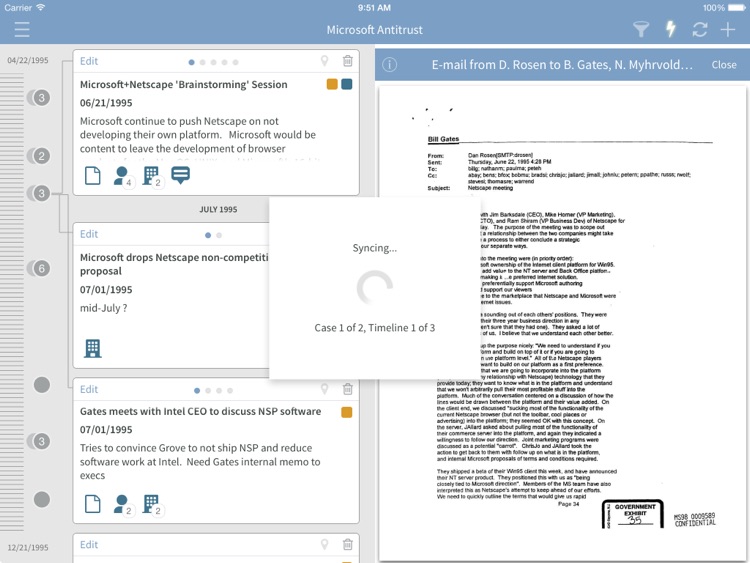The image size is (750, 563).
Task: Tap Wi-Fi icon in status bar
Action: pos(41,8)
